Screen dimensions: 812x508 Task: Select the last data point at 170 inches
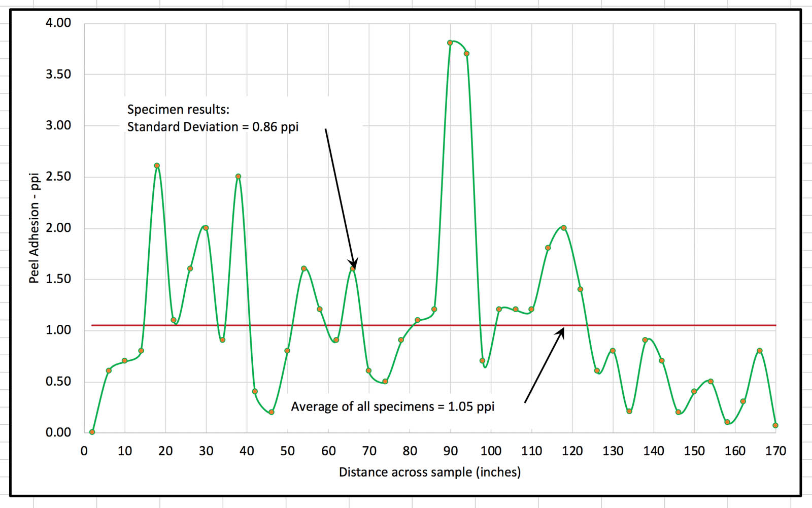coord(775,425)
